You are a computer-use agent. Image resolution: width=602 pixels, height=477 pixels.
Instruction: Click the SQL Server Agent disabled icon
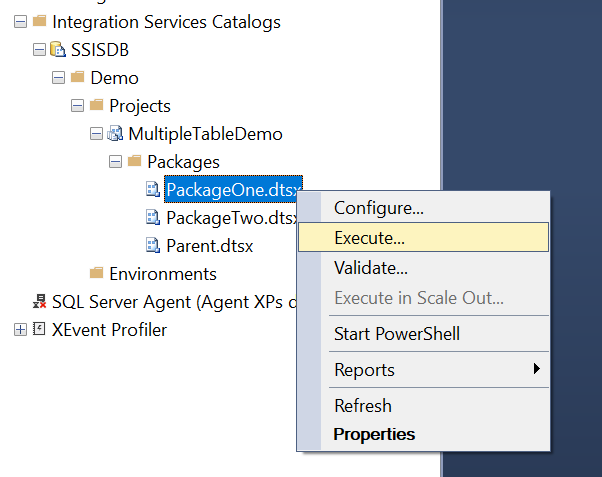coord(40,301)
